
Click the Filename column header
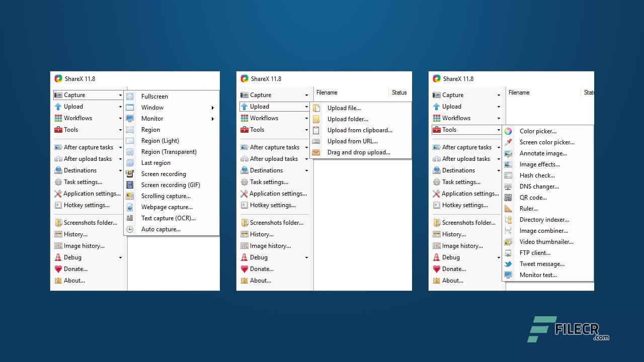[x=327, y=93]
